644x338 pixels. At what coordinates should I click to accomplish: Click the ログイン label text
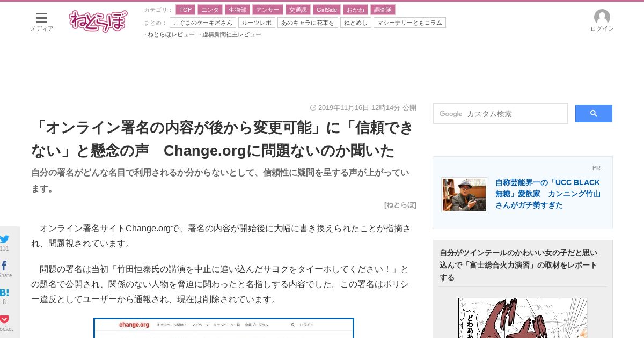click(602, 28)
